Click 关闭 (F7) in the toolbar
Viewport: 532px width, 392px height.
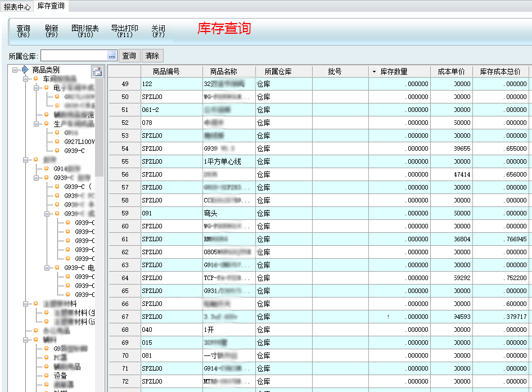coord(159,31)
